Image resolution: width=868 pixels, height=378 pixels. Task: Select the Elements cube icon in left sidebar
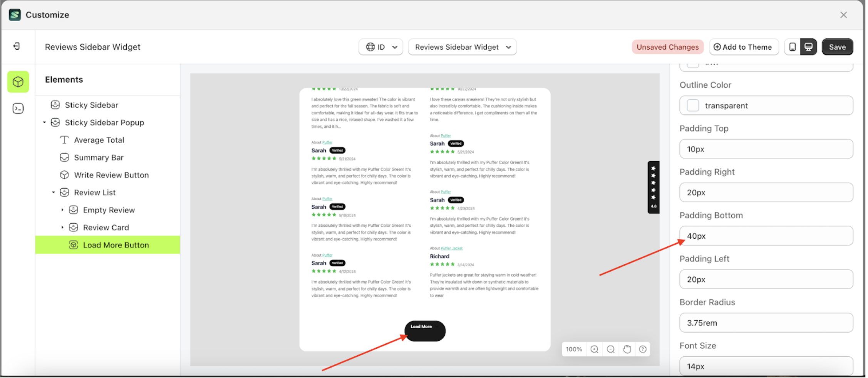point(18,82)
